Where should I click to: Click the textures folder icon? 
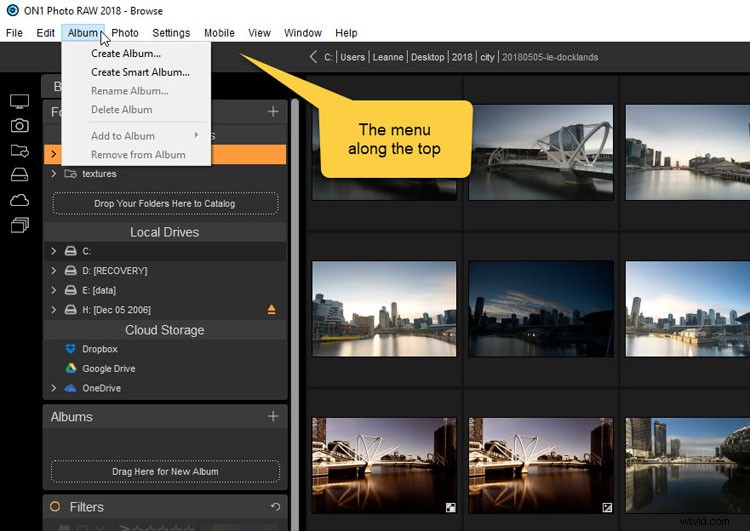(x=71, y=174)
